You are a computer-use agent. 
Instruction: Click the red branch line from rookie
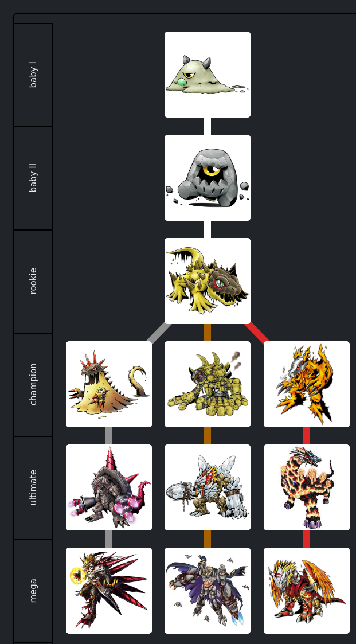pos(257,333)
